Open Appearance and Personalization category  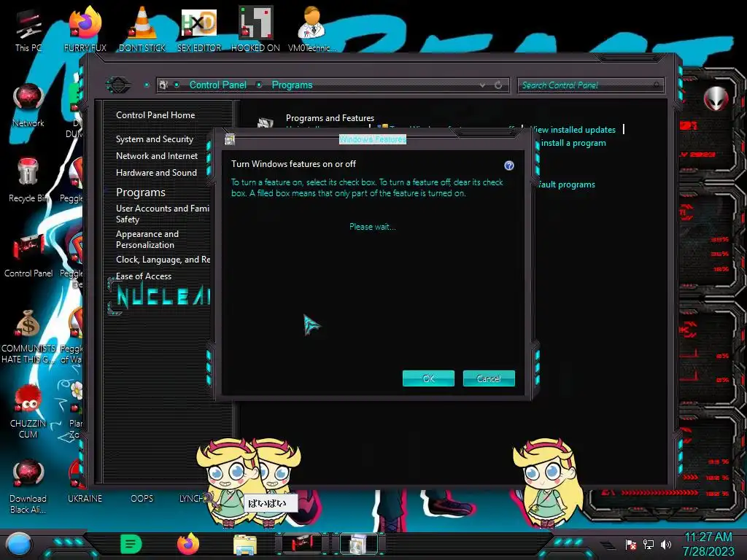[x=147, y=239]
